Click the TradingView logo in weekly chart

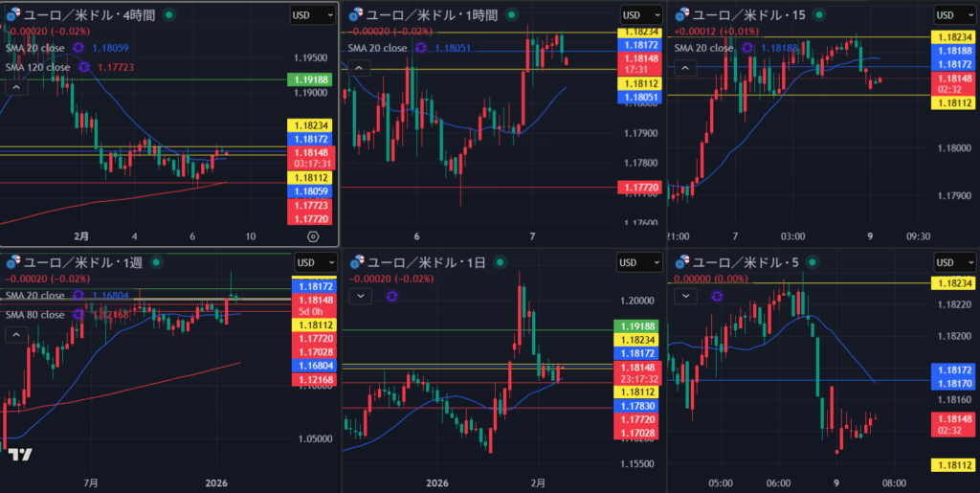click(x=20, y=456)
